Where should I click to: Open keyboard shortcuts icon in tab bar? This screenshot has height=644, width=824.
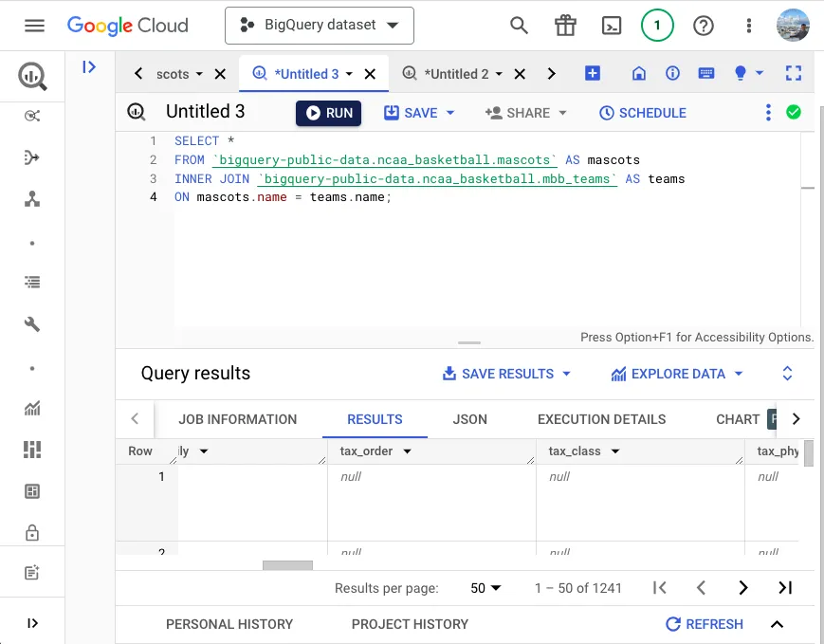(706, 73)
